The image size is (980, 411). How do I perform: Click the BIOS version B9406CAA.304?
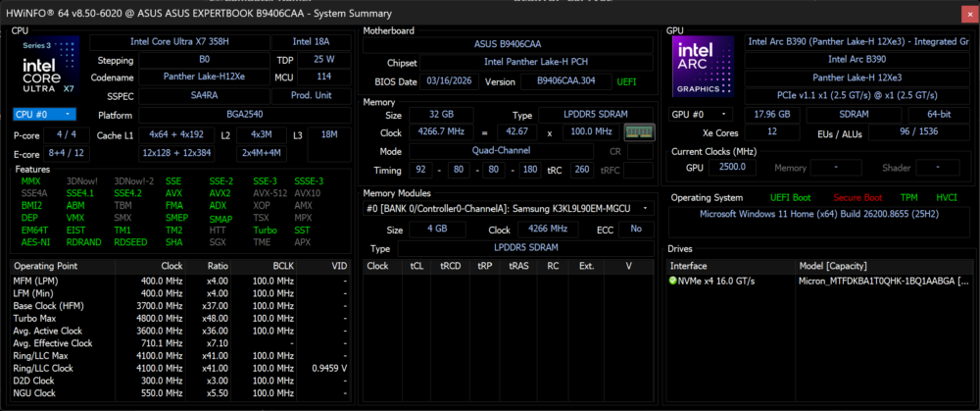(566, 82)
